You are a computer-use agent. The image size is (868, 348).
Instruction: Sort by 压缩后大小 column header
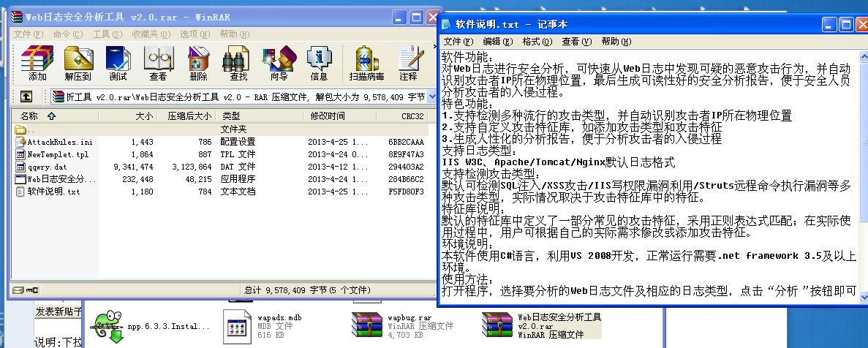tap(189, 116)
